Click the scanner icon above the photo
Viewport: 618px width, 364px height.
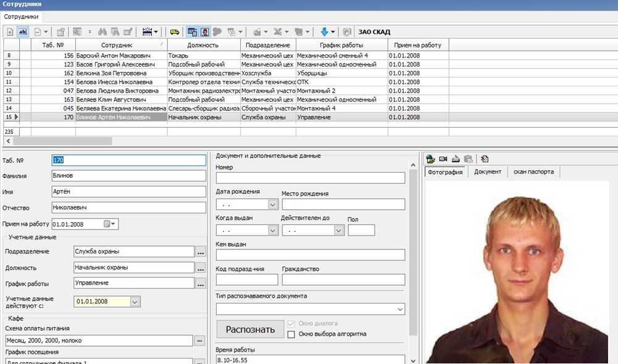456,159
